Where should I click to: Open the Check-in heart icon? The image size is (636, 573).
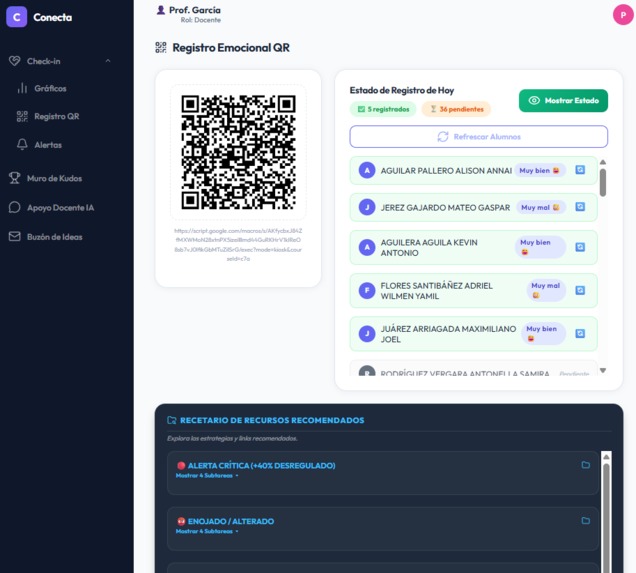(15, 61)
